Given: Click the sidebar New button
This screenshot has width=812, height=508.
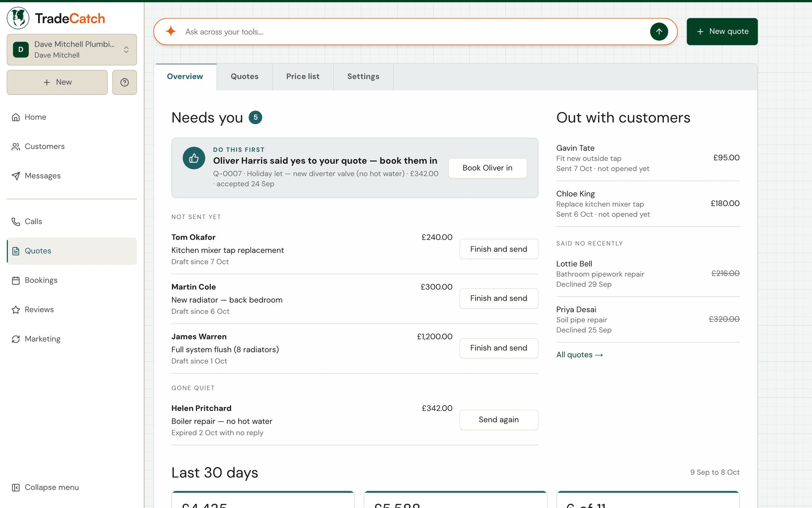Looking at the screenshot, I should pyautogui.click(x=57, y=82).
